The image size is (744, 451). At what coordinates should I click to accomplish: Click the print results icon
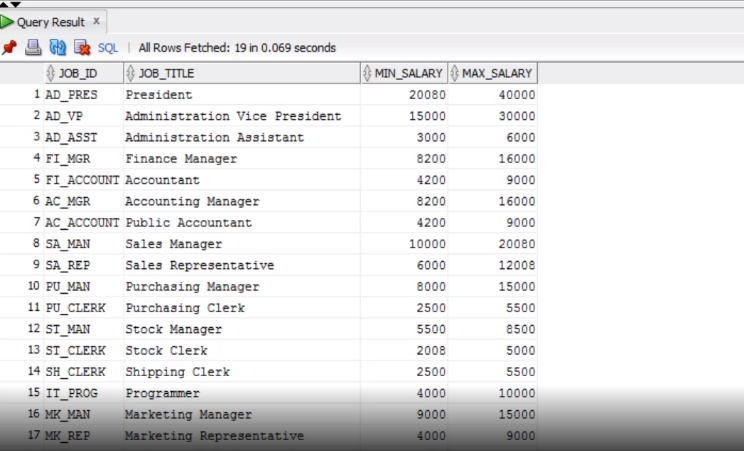tap(33, 47)
